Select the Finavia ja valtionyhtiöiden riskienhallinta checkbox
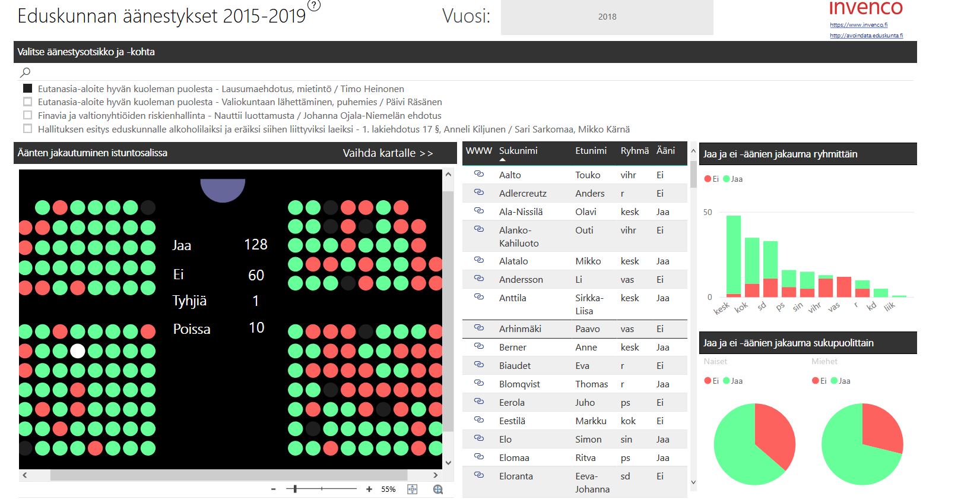Image resolution: width=980 pixels, height=499 pixels. (x=27, y=115)
